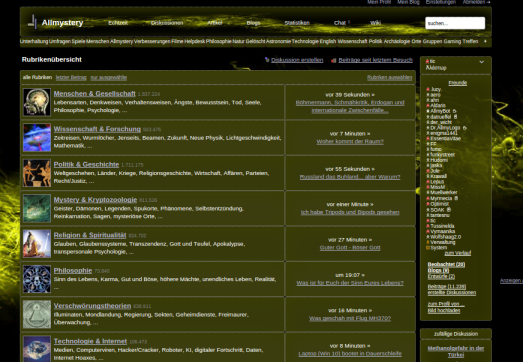Click Abmelden at top right
Viewport: 523px width, 362px height.
476,2
